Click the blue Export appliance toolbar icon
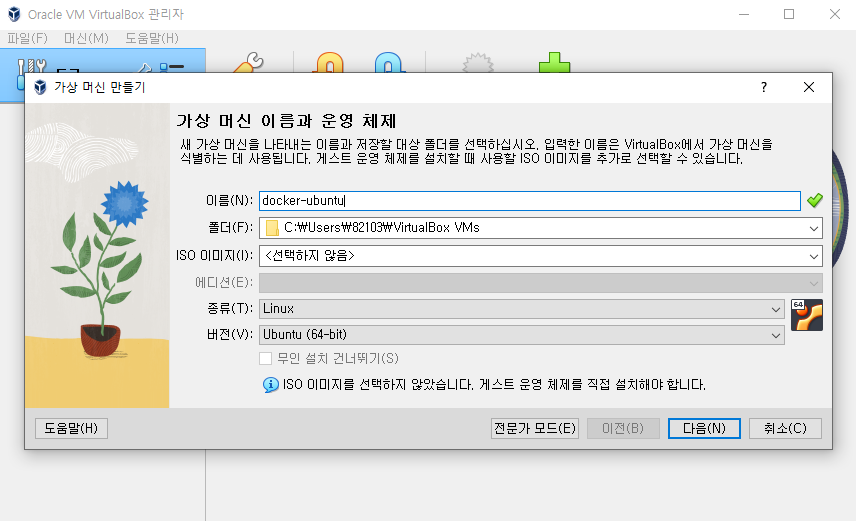Viewport: 856px width, 521px height. [x=389, y=63]
